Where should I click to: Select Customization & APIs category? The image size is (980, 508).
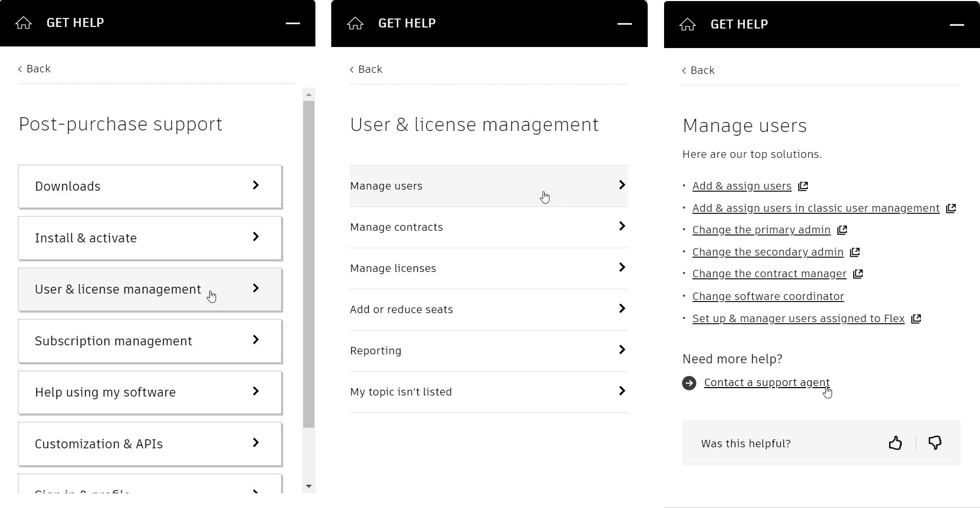click(150, 444)
